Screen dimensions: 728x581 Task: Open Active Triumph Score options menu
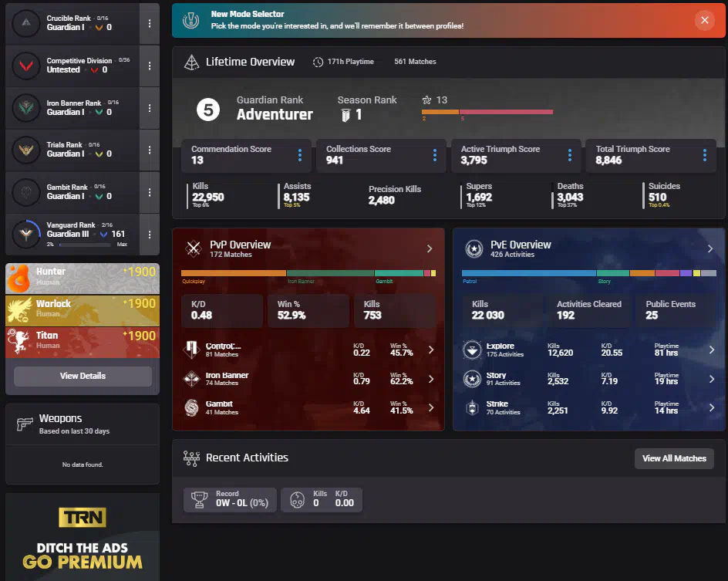tap(570, 155)
